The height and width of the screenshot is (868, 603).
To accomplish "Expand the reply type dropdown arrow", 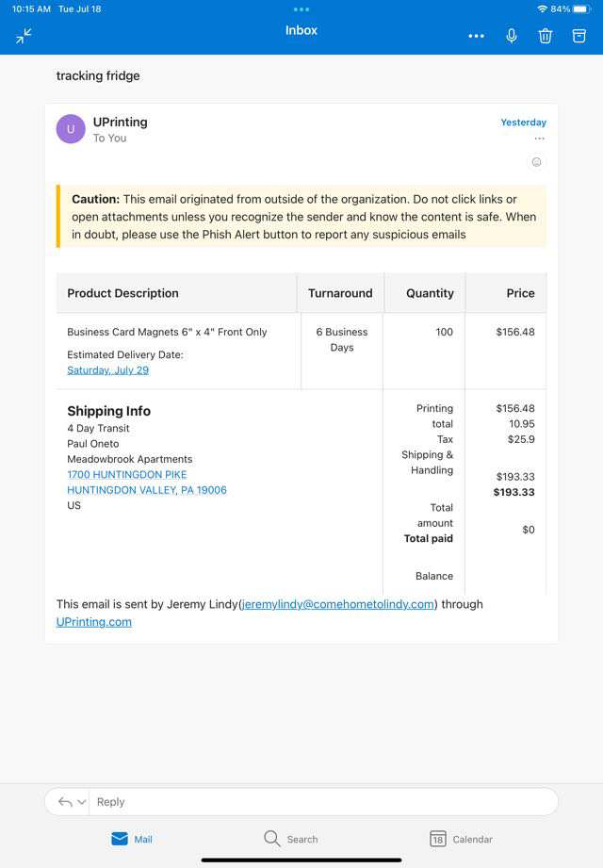I will pos(82,802).
